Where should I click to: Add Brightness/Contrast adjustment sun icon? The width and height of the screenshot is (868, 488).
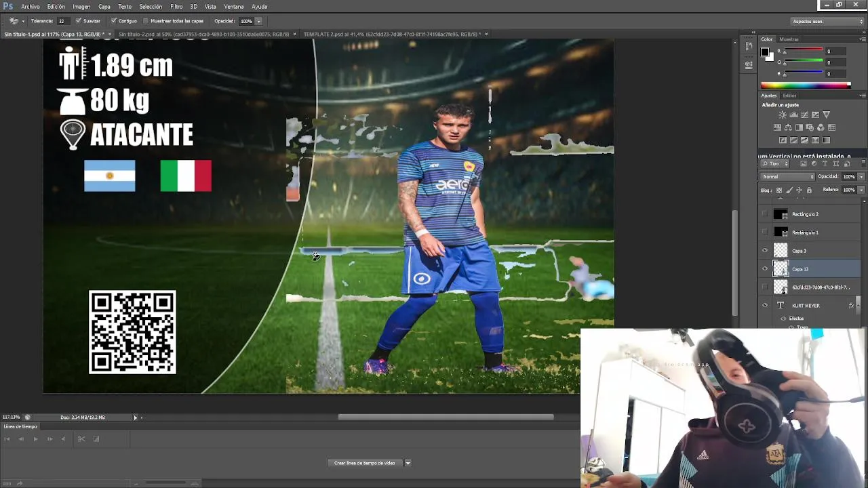[x=783, y=115]
